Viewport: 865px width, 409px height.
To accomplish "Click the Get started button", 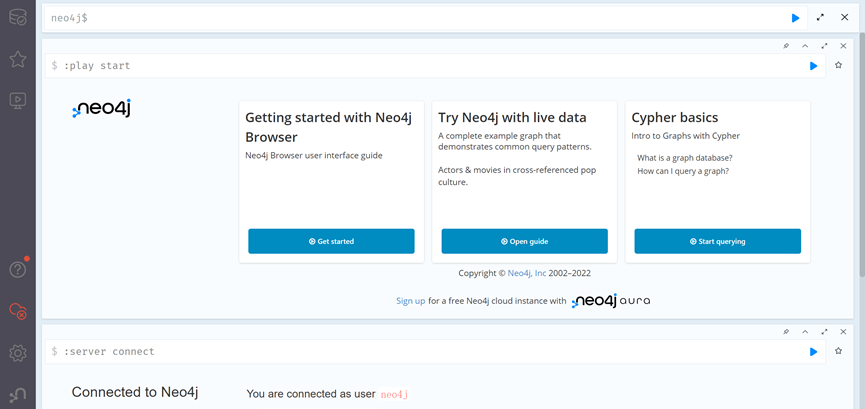I will tap(331, 241).
